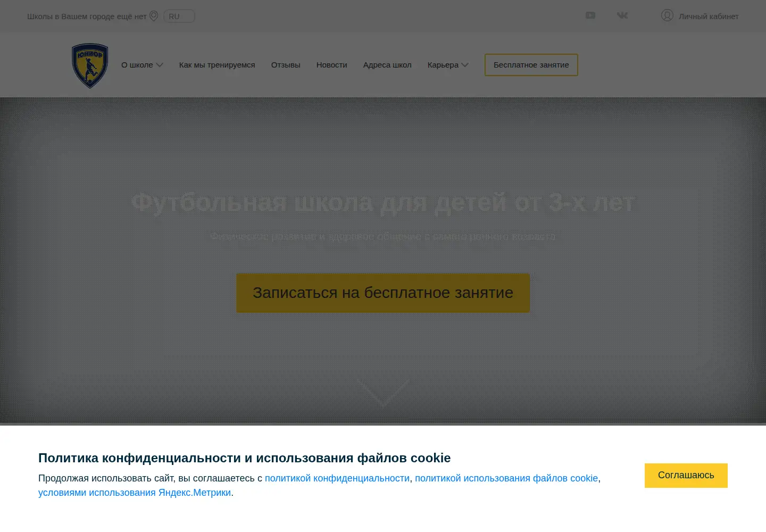Click the down arrow below hero
Image resolution: width=766 pixels, height=532 pixels.
[382, 393]
